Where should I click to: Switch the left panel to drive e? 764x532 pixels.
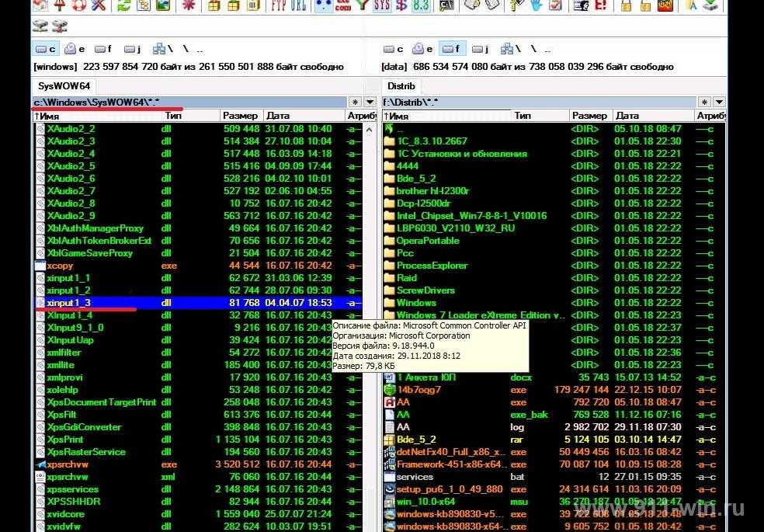coord(75,49)
